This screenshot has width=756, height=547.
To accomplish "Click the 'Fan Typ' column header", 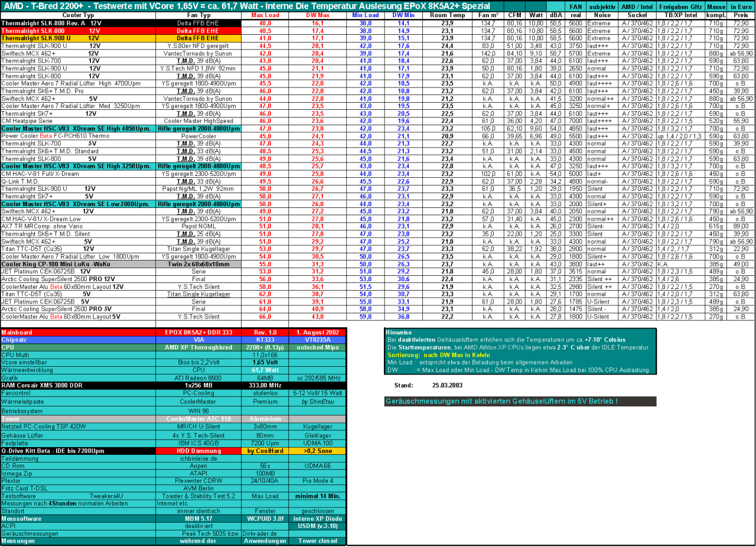I will [x=198, y=15].
